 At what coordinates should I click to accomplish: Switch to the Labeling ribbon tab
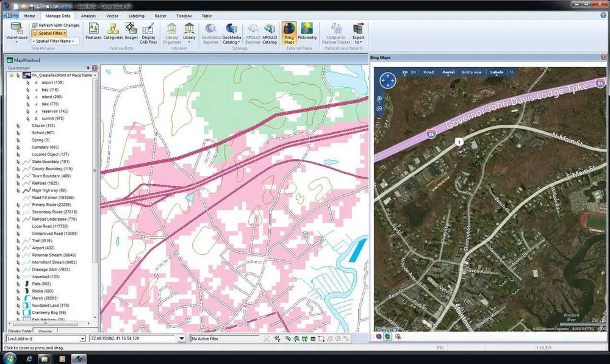pyautogui.click(x=136, y=16)
